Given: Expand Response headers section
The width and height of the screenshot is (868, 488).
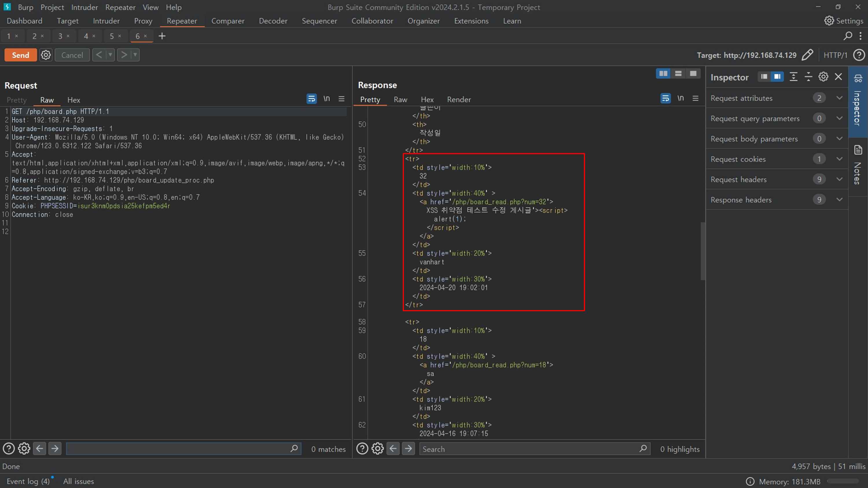Looking at the screenshot, I should (x=777, y=199).
